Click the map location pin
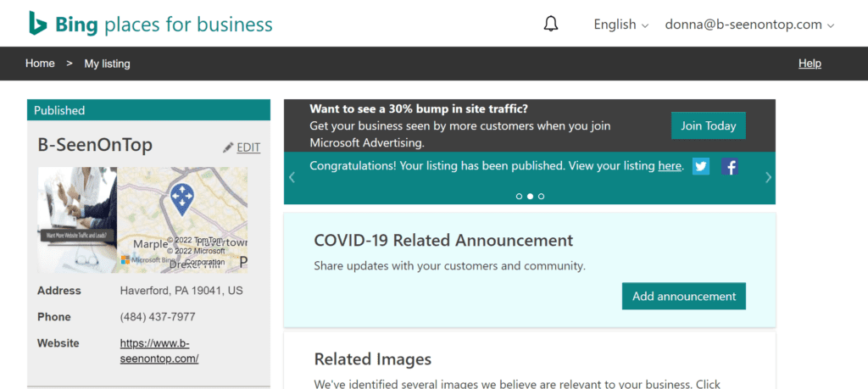The width and height of the screenshot is (868, 389). coord(181,200)
